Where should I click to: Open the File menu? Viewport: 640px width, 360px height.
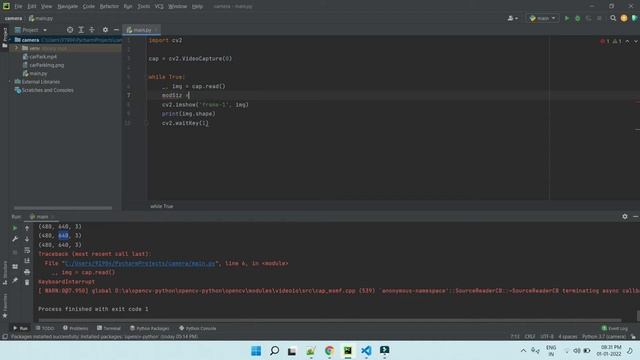[18, 7]
